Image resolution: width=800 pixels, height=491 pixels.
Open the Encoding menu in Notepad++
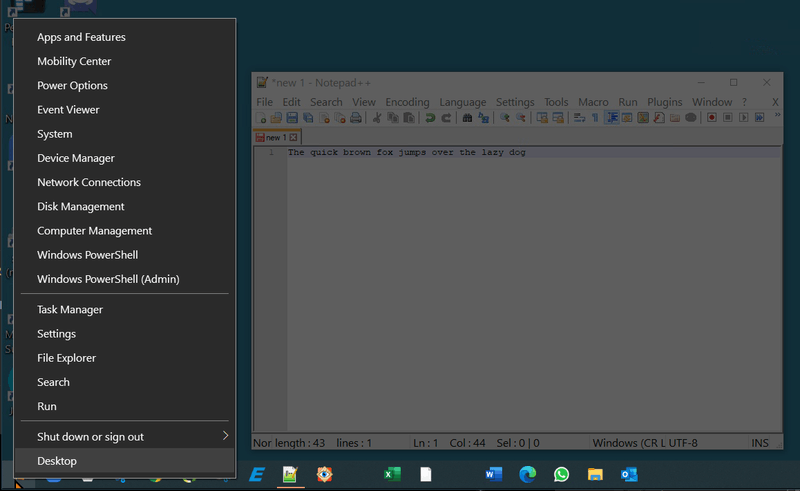pyautogui.click(x=407, y=102)
